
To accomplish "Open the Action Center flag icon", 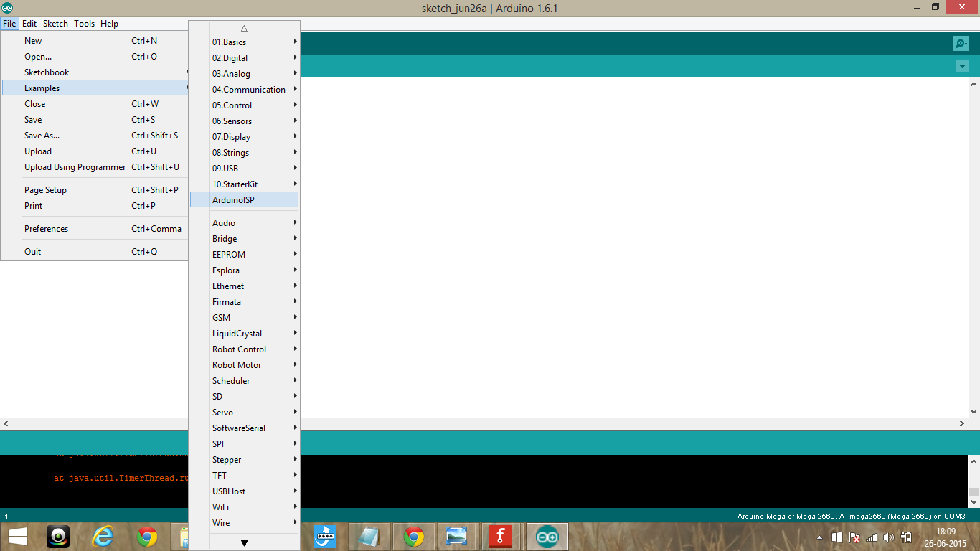I will 854,537.
